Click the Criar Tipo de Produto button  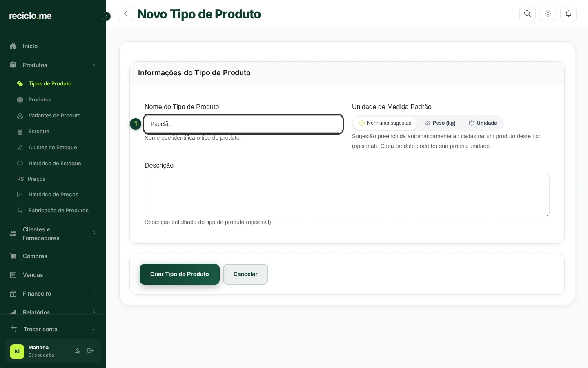coord(180,274)
